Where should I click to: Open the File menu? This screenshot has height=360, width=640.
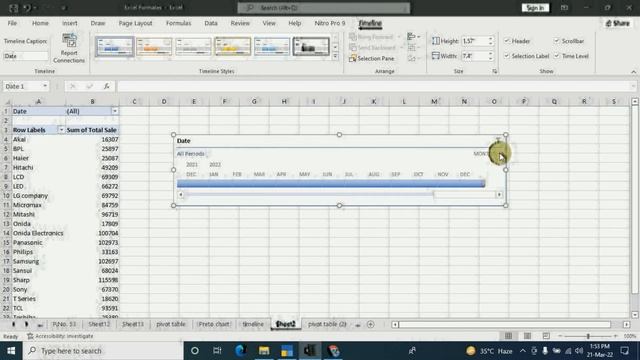(x=12, y=23)
